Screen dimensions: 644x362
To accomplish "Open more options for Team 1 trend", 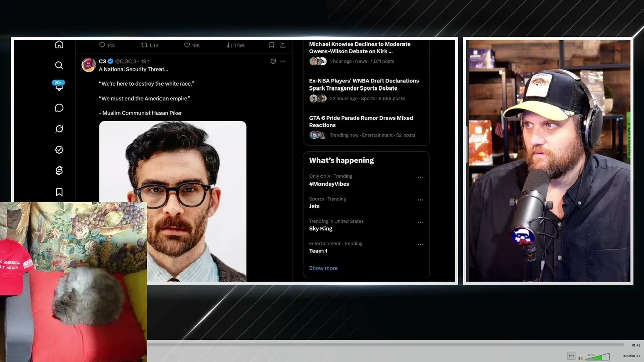I will [420, 244].
